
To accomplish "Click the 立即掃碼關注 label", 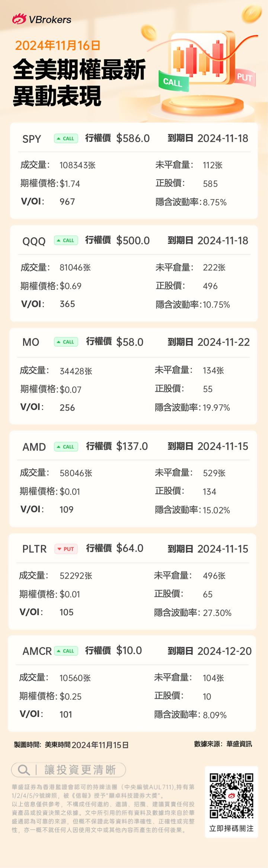I will [231, 829].
